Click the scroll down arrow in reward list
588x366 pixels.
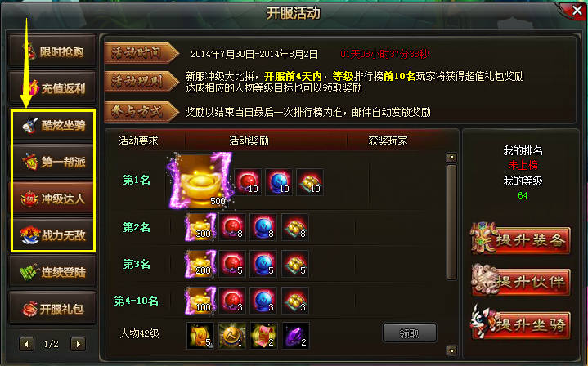pos(451,350)
